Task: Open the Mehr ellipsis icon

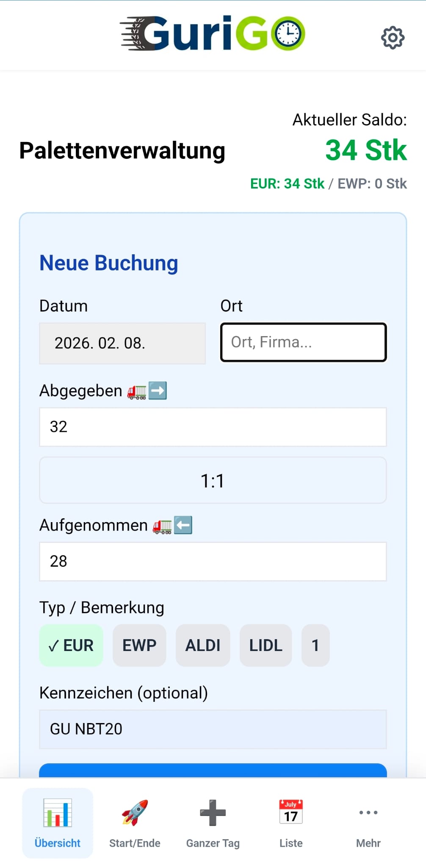Action: click(x=368, y=812)
